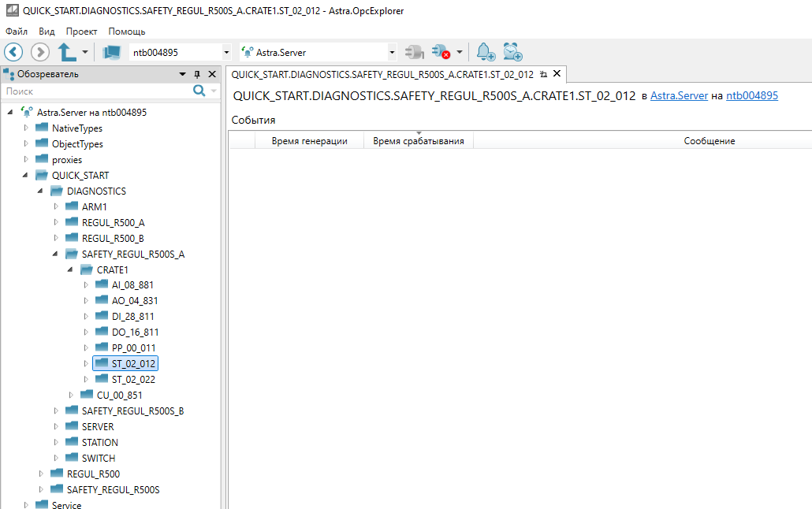
Task: Click the back navigation arrow
Action: pyautogui.click(x=14, y=52)
